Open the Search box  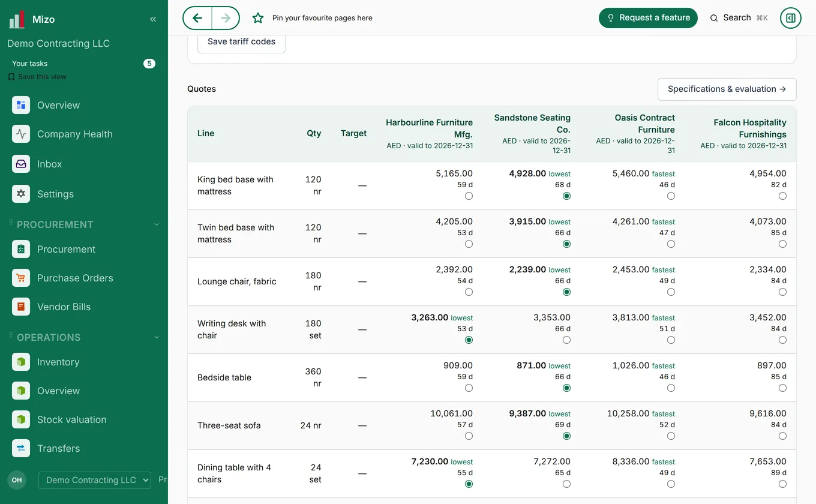(x=739, y=18)
